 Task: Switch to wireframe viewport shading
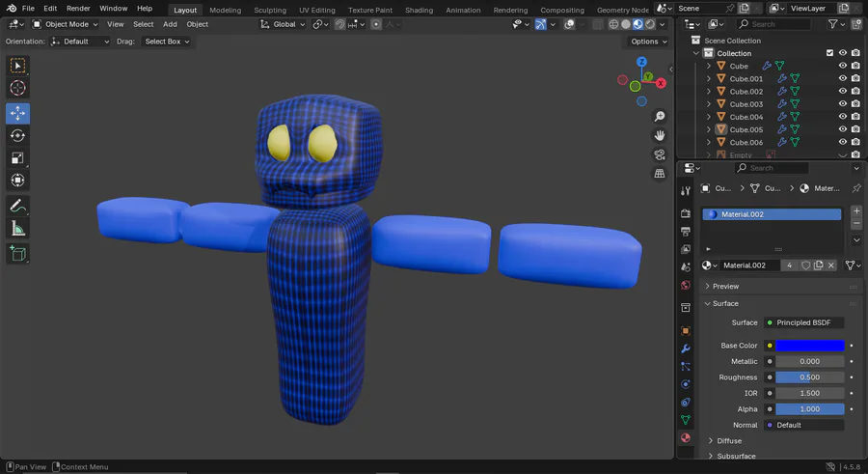[x=613, y=24]
